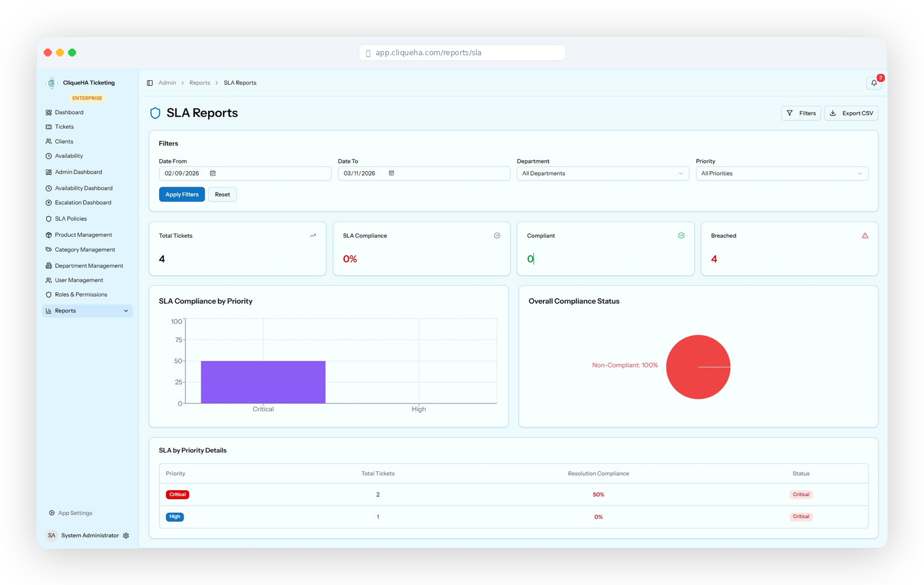Navigate to Tickets in sidebar
Viewport: 924px width, 585px height.
64,127
